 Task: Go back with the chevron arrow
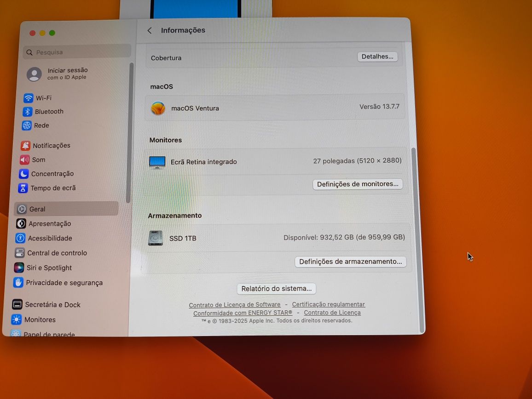pos(150,30)
